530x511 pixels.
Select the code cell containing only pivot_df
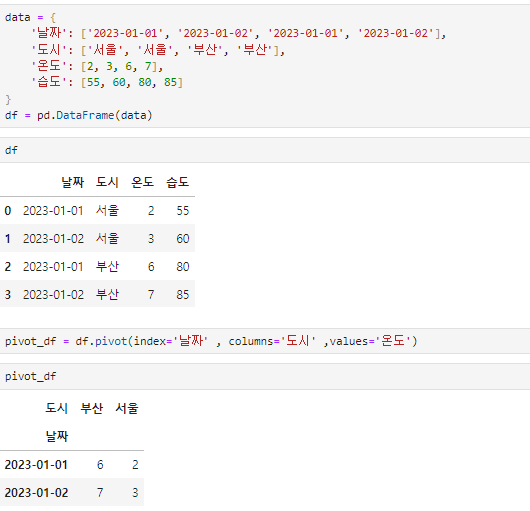point(265,376)
